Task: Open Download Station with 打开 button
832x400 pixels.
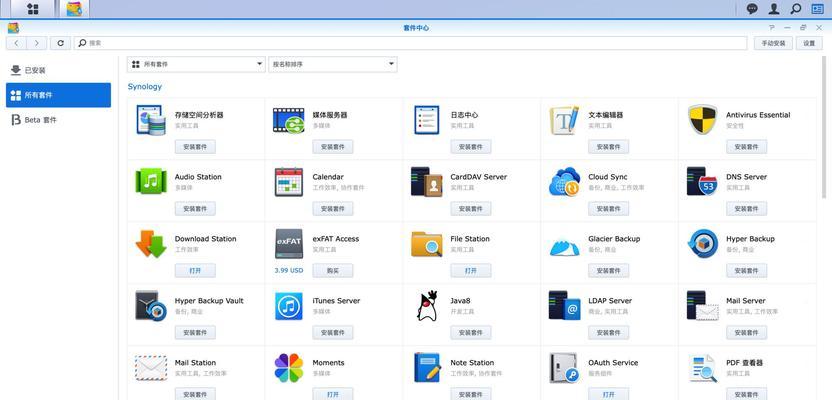Action: click(195, 271)
